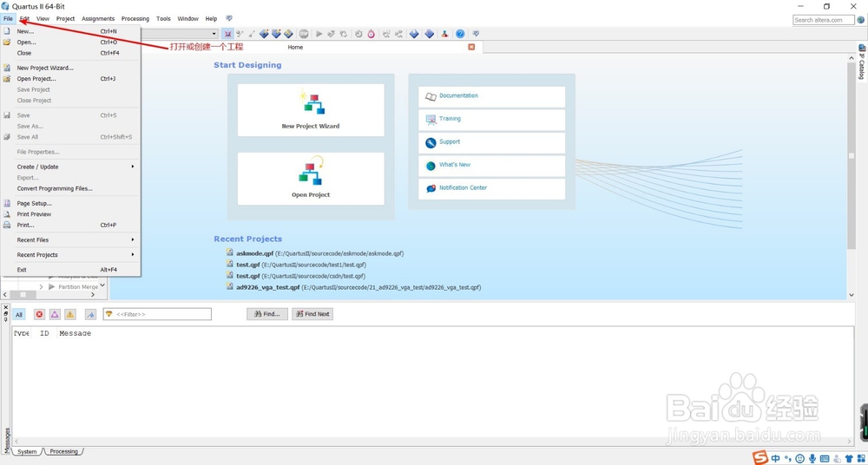This screenshot has width=868, height=465.
Task: Switch to the Processing messages tab
Action: (x=63, y=452)
